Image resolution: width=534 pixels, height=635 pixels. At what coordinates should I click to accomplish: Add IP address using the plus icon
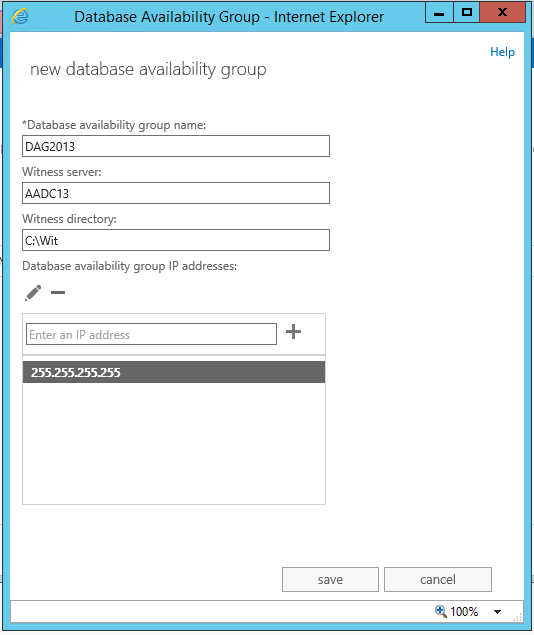click(294, 332)
